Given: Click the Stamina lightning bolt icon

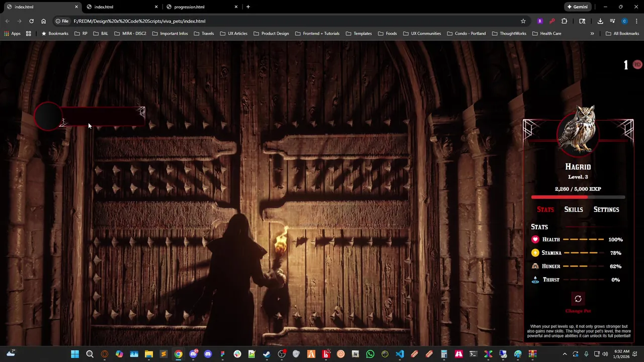Looking at the screenshot, I should tap(535, 253).
